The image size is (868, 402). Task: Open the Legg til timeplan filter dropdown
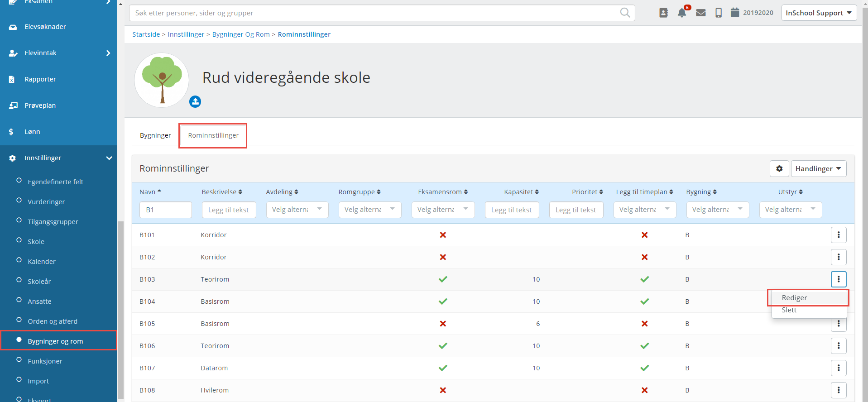645,210
